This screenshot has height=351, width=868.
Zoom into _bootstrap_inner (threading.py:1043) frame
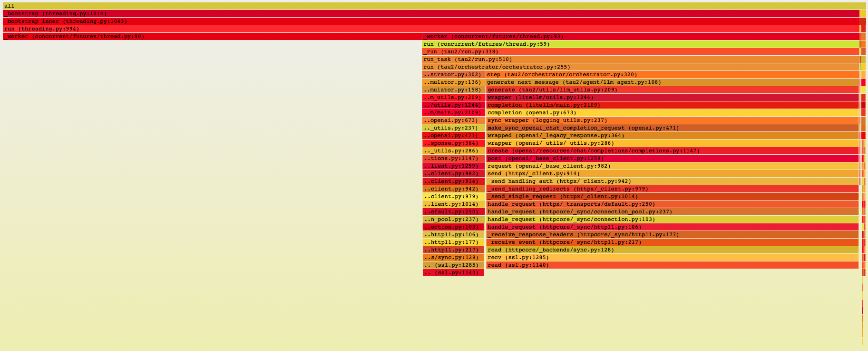tap(428, 21)
